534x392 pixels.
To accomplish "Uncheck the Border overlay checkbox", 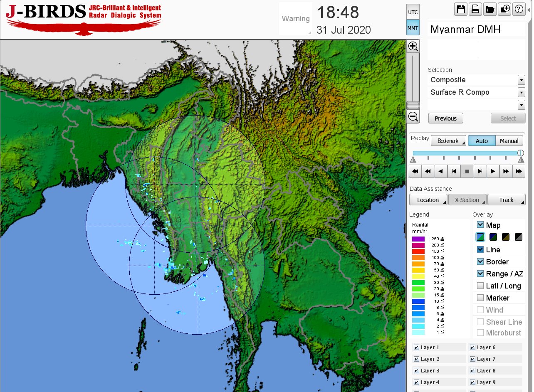I will click(x=480, y=262).
